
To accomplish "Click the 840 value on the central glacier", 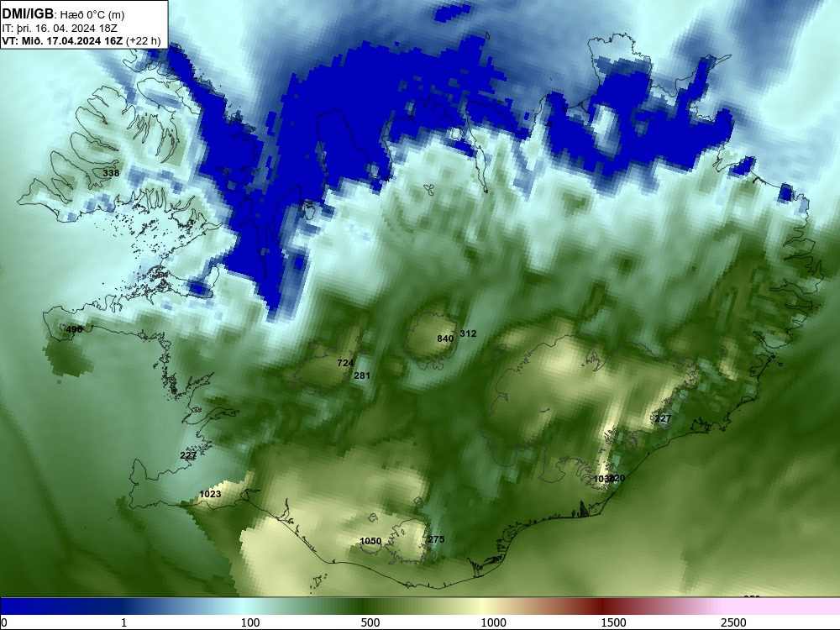I will 445,339.
